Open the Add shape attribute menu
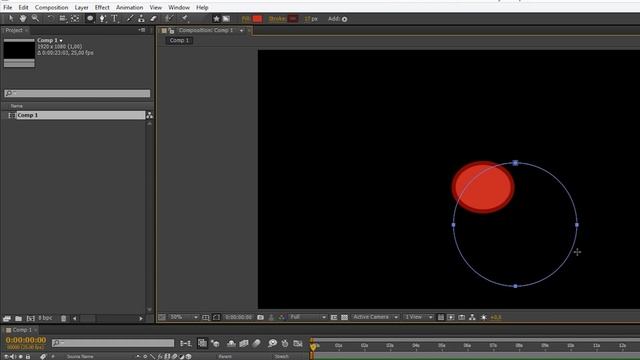The height and width of the screenshot is (360, 640). click(x=344, y=19)
